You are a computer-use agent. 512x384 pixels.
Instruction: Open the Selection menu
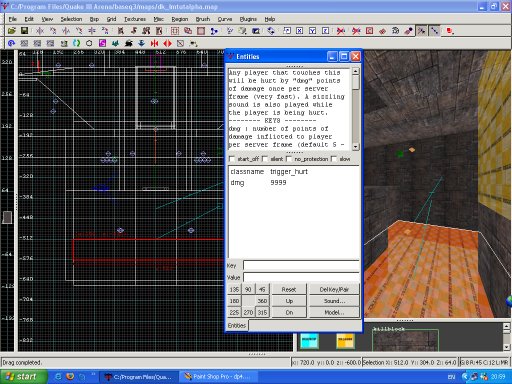[x=71, y=19]
